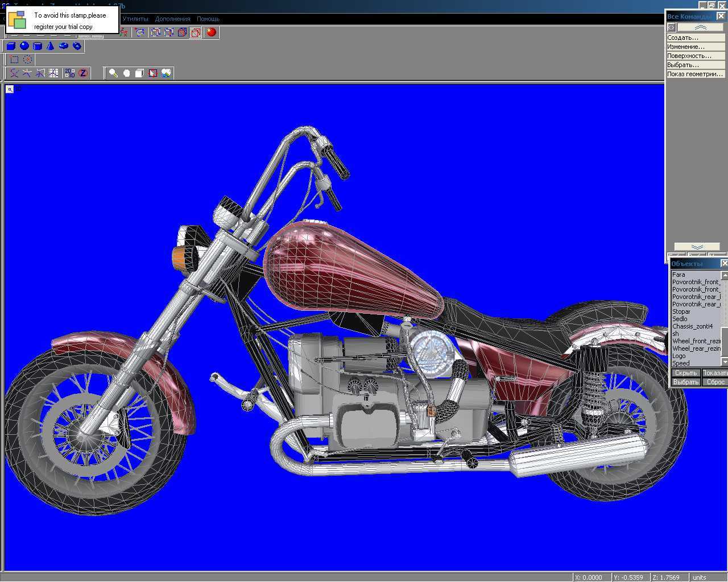
Task: Open the Утилиты menu
Action: tap(135, 19)
